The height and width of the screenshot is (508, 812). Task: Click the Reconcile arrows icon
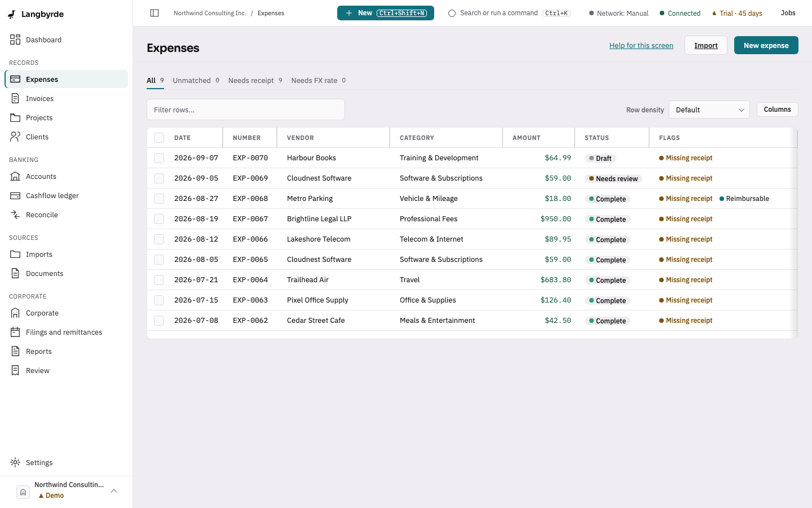click(15, 214)
